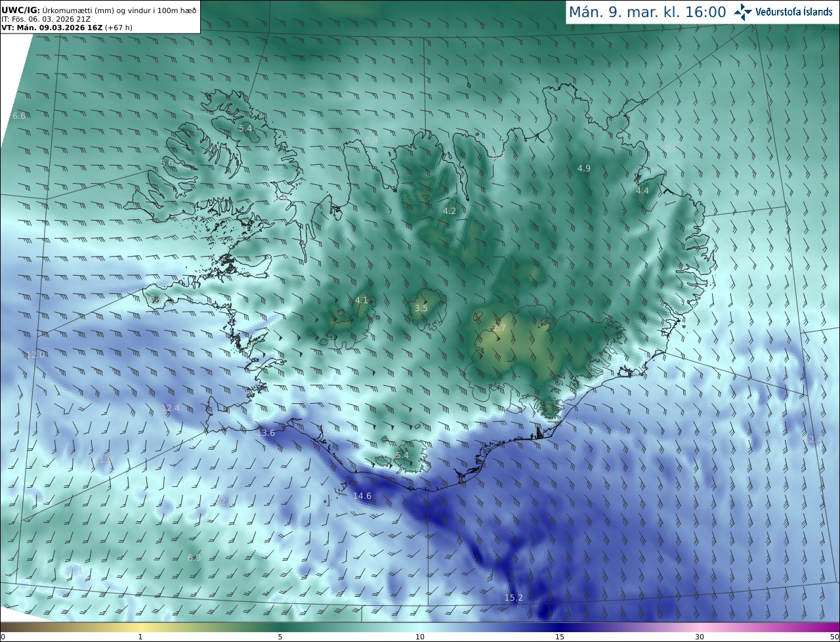This screenshot has height=642, width=840.
Task: Click the colour scale at the 1 tick
Action: tap(140, 627)
